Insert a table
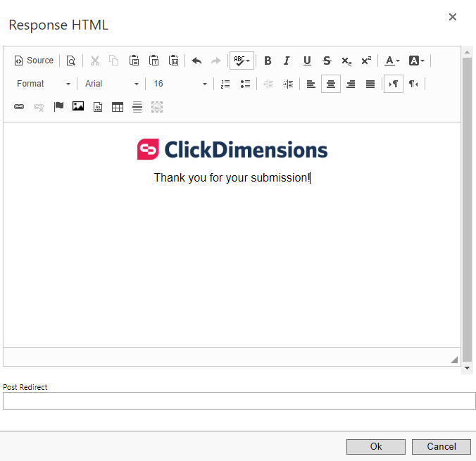 [118, 107]
